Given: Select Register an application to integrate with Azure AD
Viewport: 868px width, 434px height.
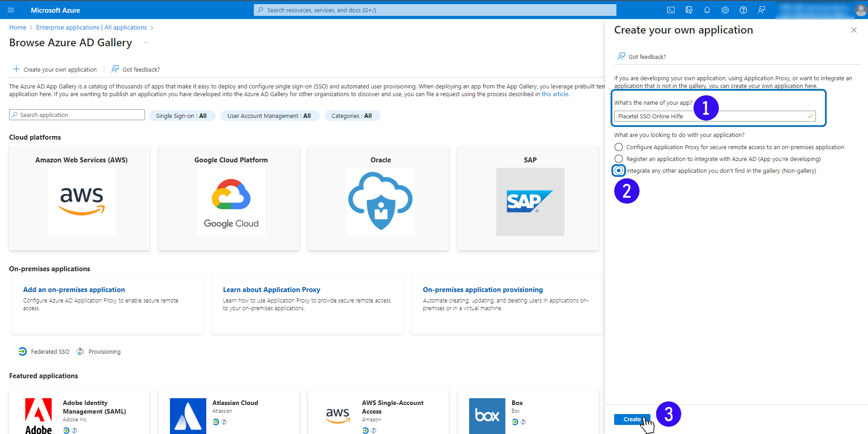Looking at the screenshot, I should tap(619, 159).
